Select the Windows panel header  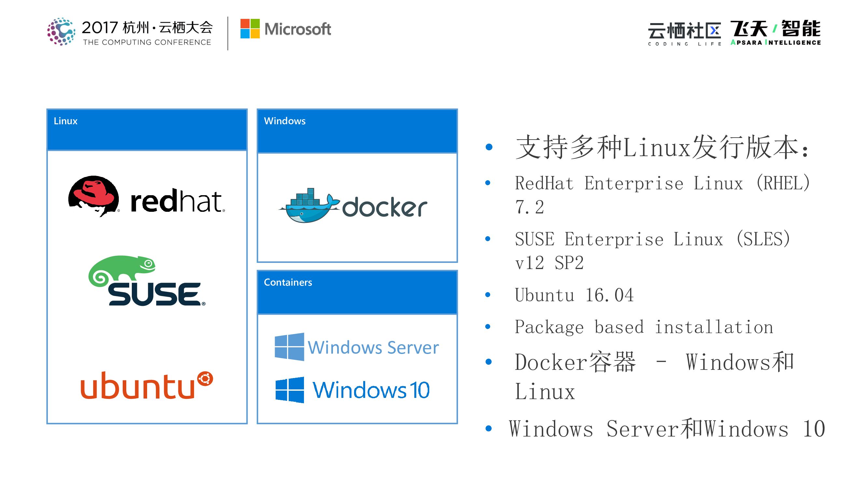click(357, 131)
